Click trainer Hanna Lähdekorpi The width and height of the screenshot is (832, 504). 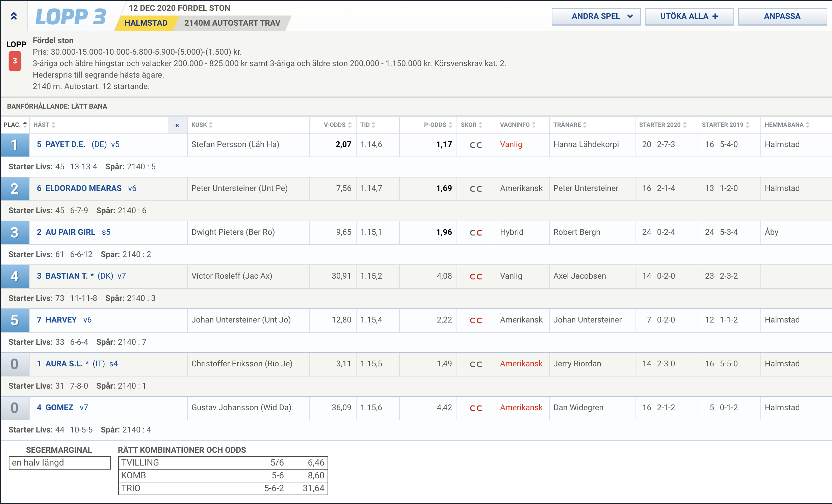[586, 144]
